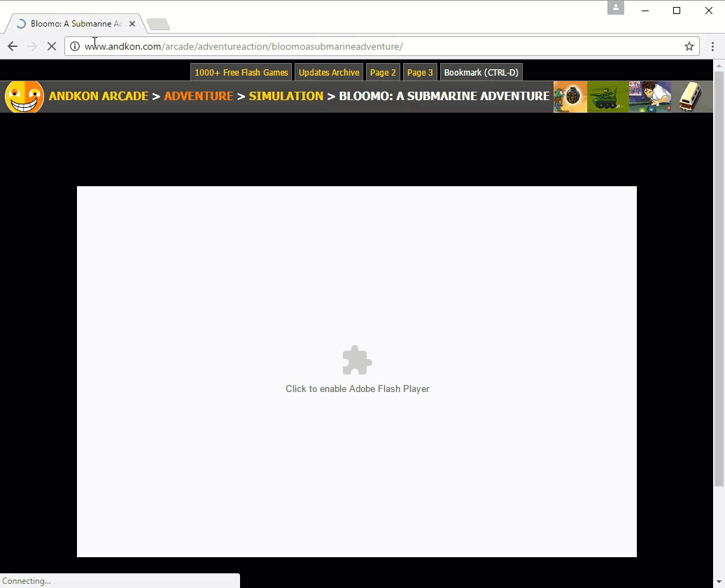Click the smiley face Andkon logo

point(24,97)
